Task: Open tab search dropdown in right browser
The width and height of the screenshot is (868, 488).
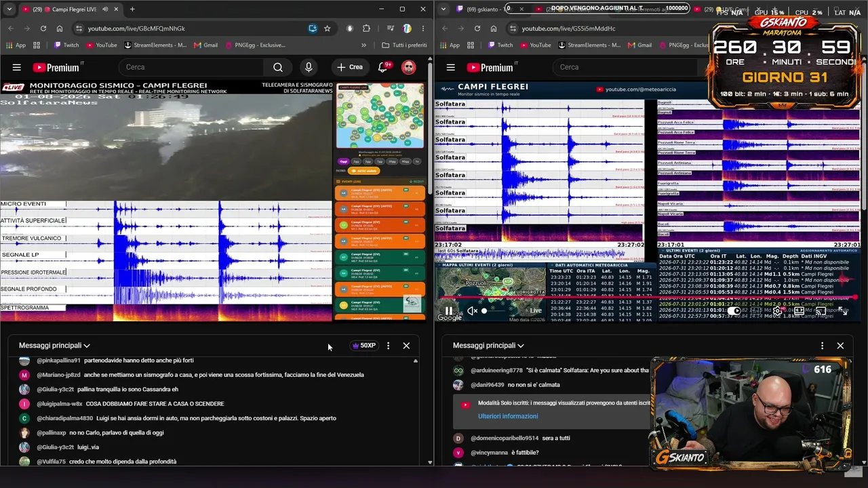Action: coord(443,9)
